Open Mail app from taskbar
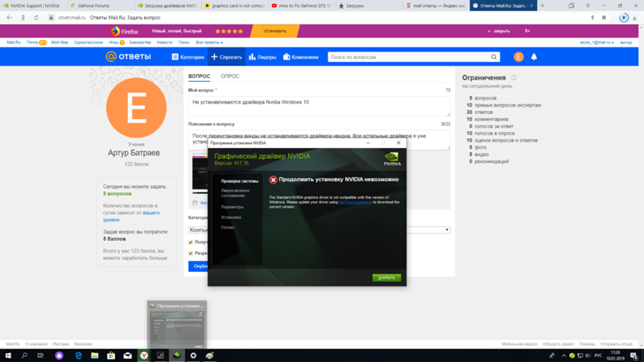The width and height of the screenshot is (644, 362). click(x=127, y=356)
